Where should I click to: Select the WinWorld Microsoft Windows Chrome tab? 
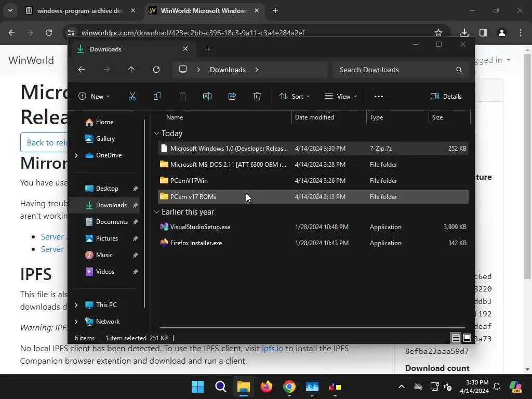[204, 10]
